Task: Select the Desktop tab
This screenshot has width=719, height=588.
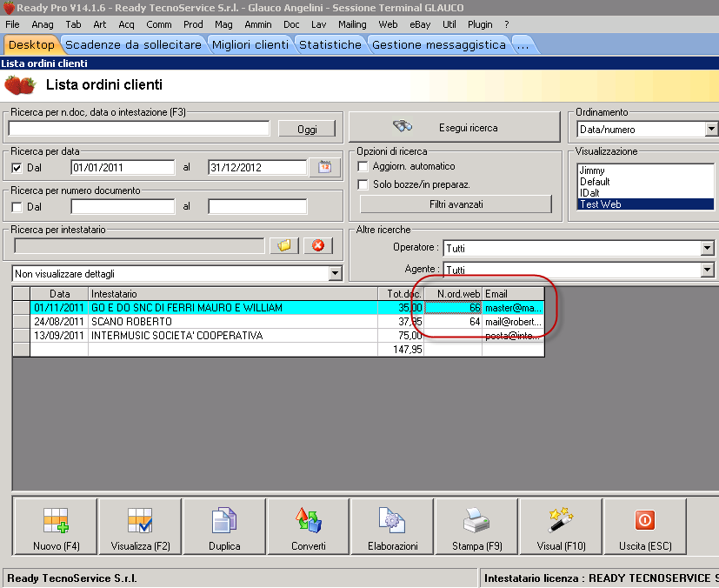Action: [x=31, y=45]
